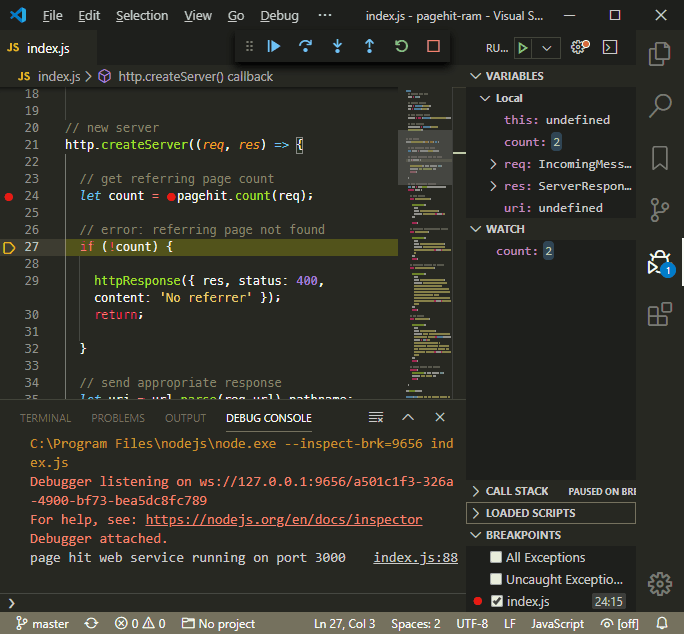Grab the debug toolbar drag handle
Image resolution: width=684 pixels, height=634 pixels.
(249, 46)
